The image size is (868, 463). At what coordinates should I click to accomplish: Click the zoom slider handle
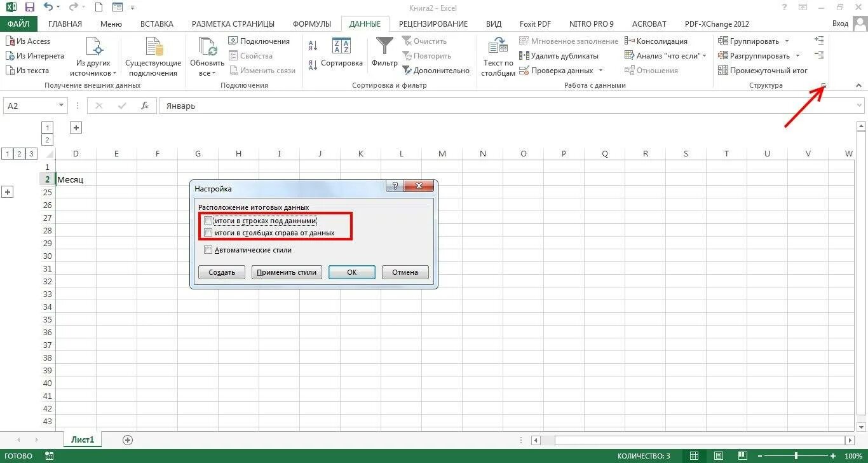[x=796, y=456]
